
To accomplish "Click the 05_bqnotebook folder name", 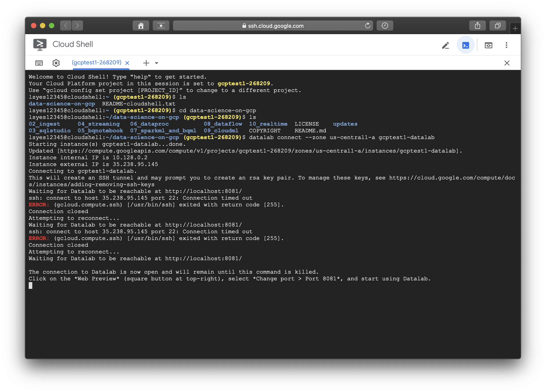I will tap(100, 131).
